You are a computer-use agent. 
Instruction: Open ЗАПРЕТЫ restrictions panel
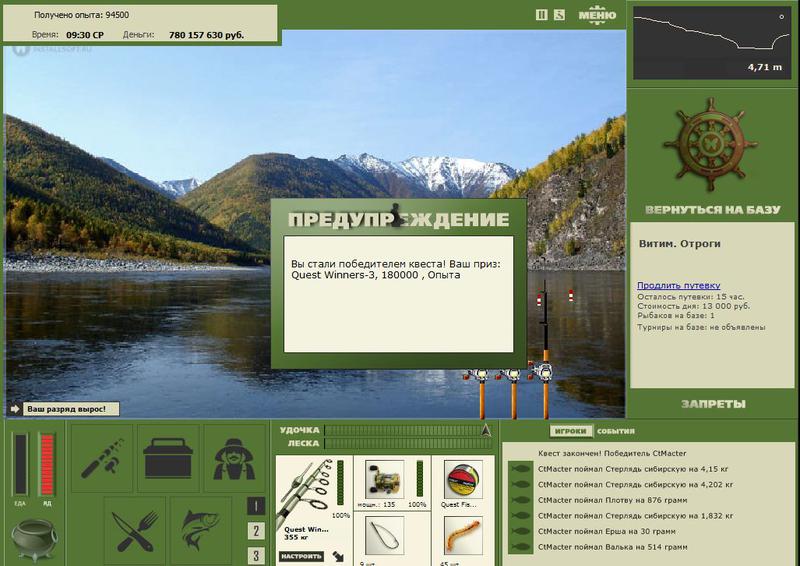point(713,404)
